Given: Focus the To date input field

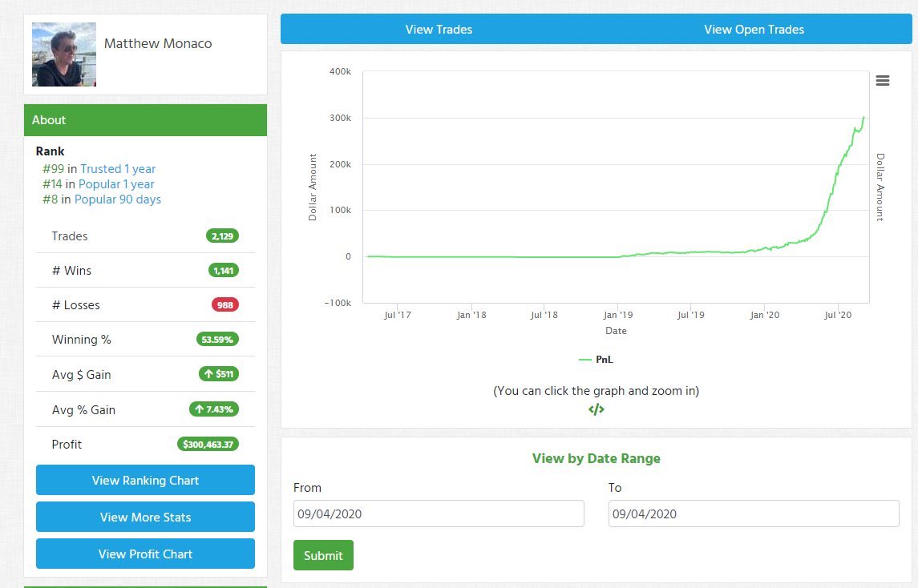Looking at the screenshot, I should pyautogui.click(x=754, y=513).
